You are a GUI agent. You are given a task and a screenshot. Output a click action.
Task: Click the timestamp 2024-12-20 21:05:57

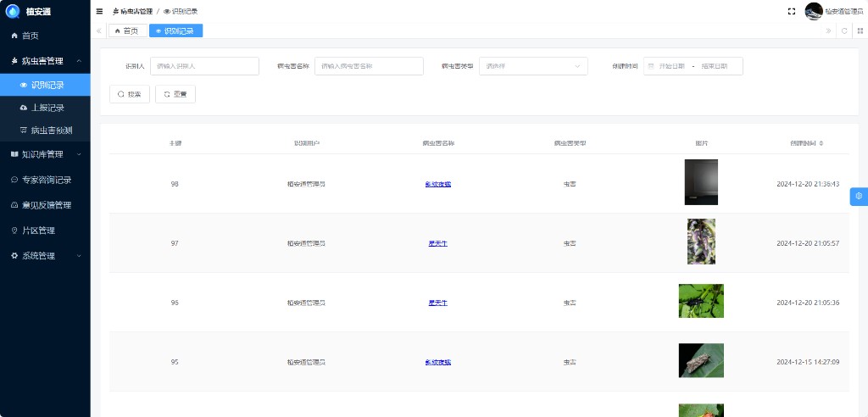(808, 243)
